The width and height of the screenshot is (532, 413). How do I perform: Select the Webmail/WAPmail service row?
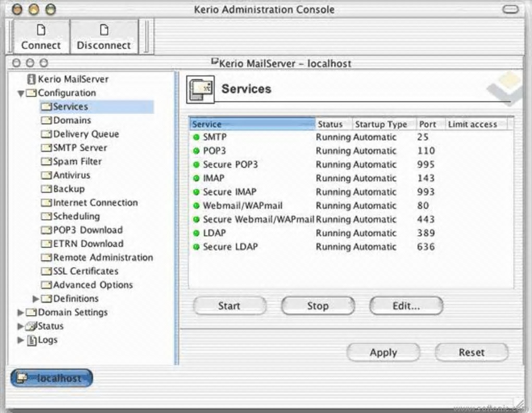click(x=351, y=206)
